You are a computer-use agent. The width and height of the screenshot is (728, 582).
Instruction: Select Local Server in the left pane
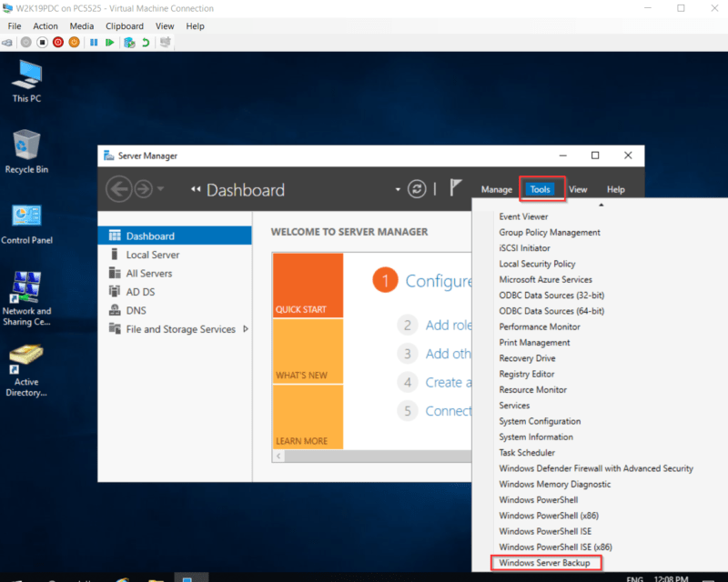pos(175,255)
